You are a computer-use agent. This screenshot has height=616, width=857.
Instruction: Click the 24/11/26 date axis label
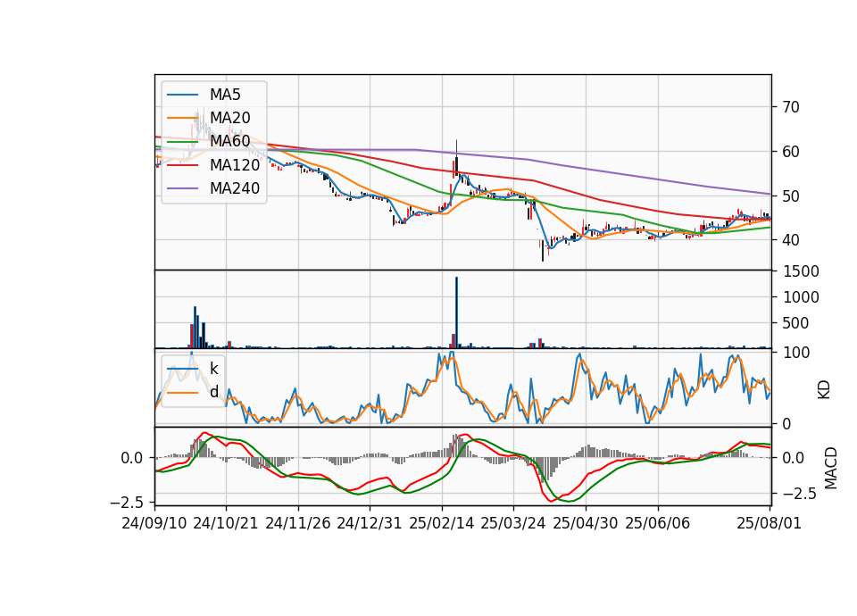[x=298, y=523]
